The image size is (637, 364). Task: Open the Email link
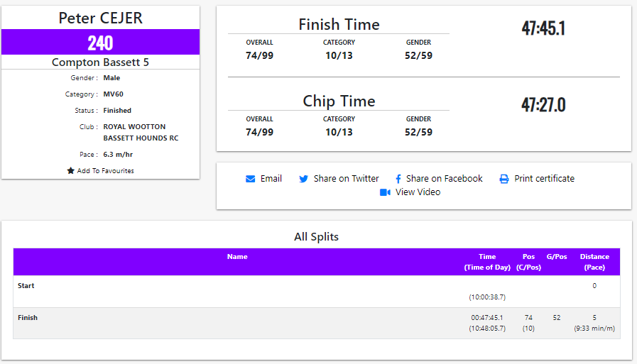click(x=271, y=179)
